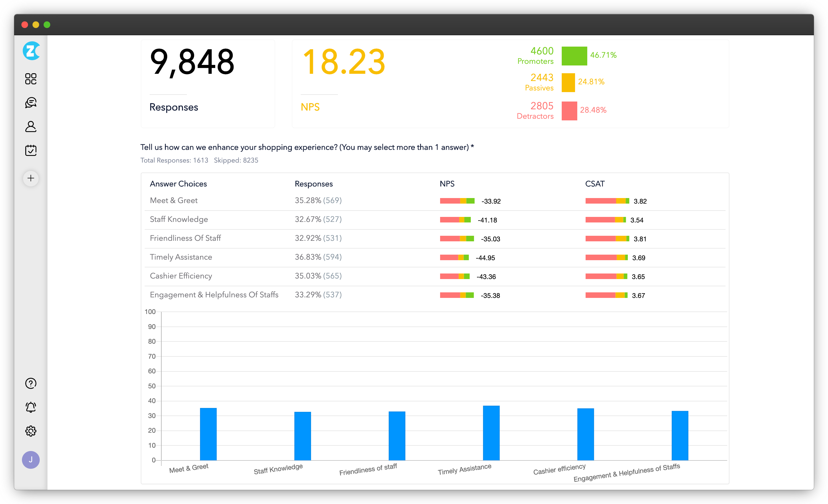Click the yellow Passives bar
Screen dimensions: 828x504
(568, 82)
